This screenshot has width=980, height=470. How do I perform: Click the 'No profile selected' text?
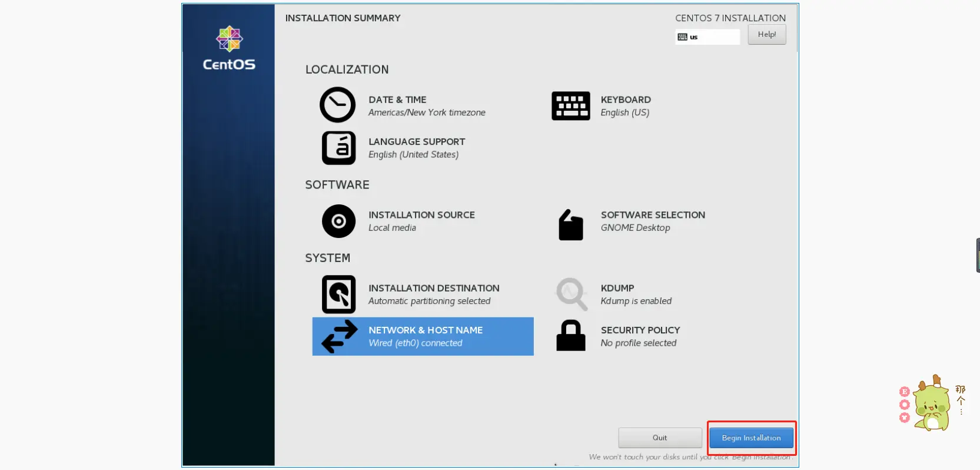tap(639, 343)
